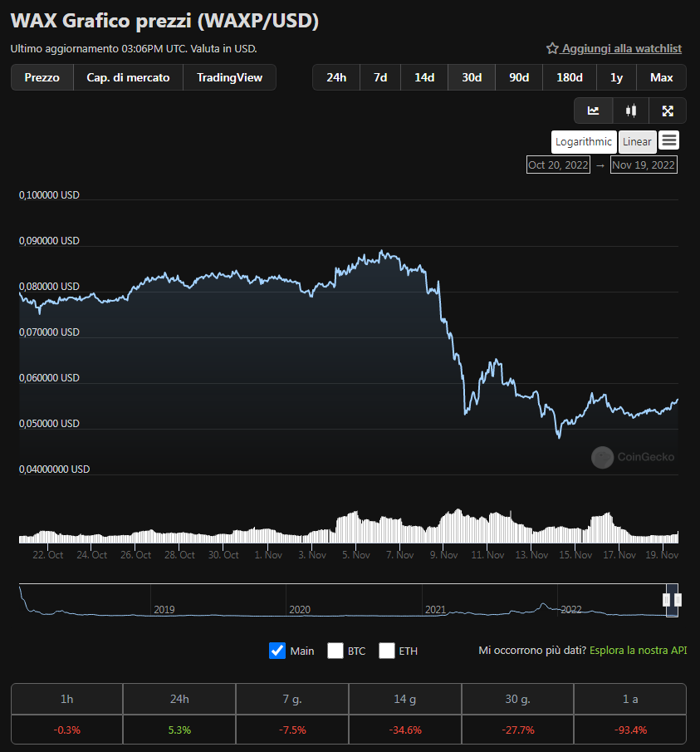This screenshot has width=700, height=752.
Task: Click the 30 g. value -27.7%
Action: 518,730
